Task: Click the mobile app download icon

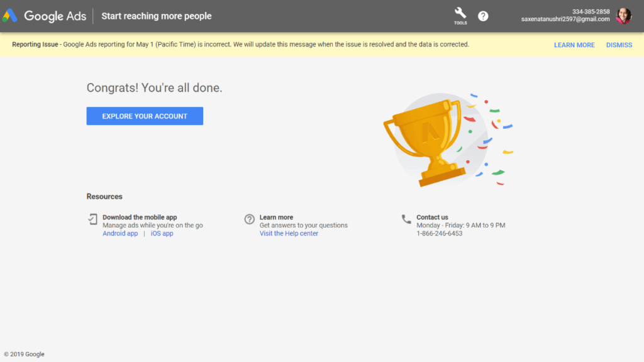Action: (93, 219)
